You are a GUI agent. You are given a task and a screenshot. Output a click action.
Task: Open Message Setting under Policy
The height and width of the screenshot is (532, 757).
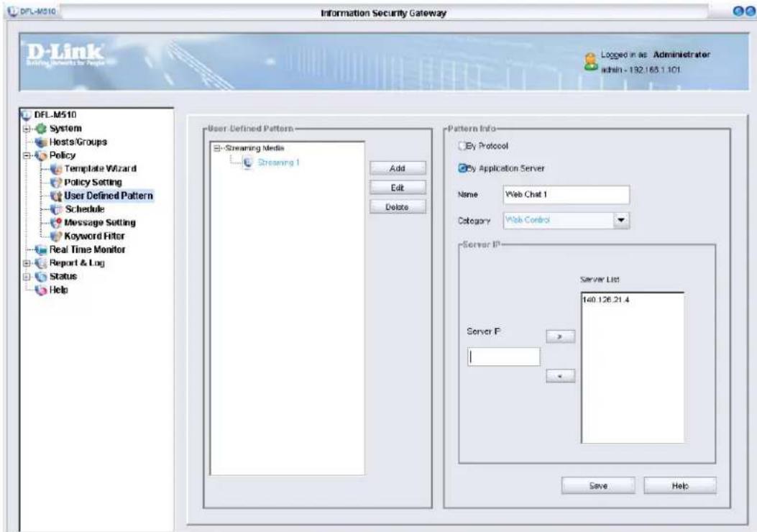(x=100, y=223)
